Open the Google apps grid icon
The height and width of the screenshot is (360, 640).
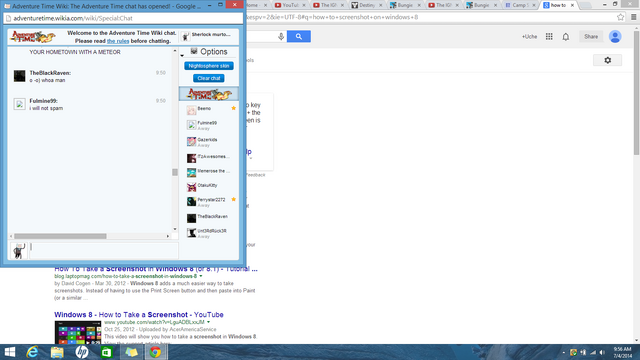pos(549,36)
